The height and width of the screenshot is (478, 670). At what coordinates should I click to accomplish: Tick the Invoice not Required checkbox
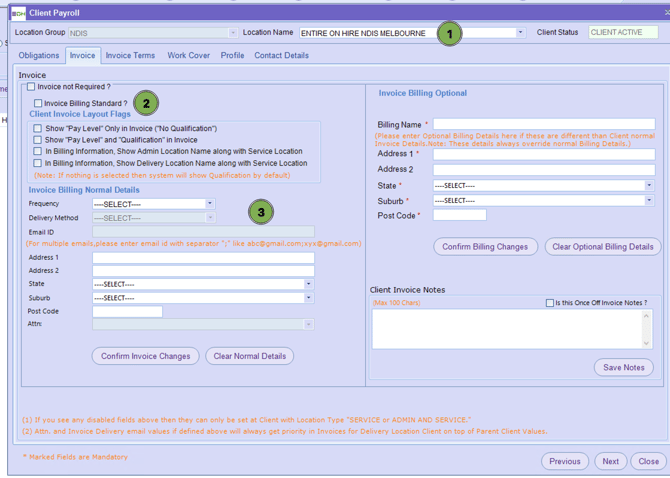pos(31,87)
